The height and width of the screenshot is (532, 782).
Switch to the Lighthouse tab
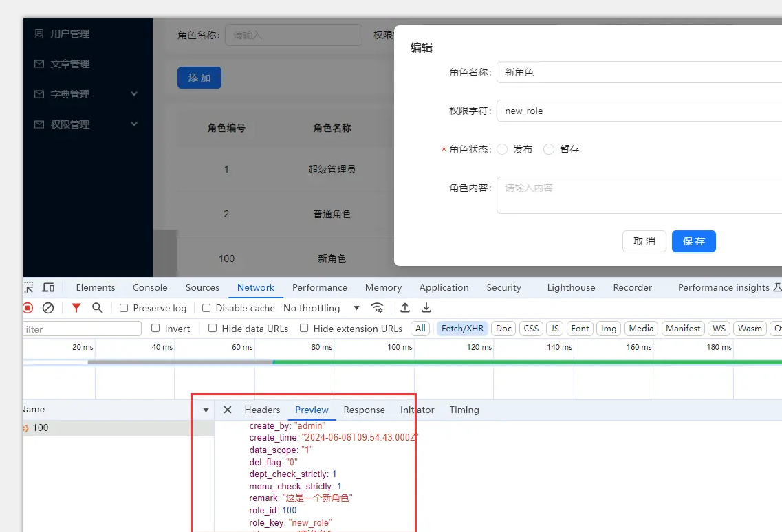click(x=571, y=288)
